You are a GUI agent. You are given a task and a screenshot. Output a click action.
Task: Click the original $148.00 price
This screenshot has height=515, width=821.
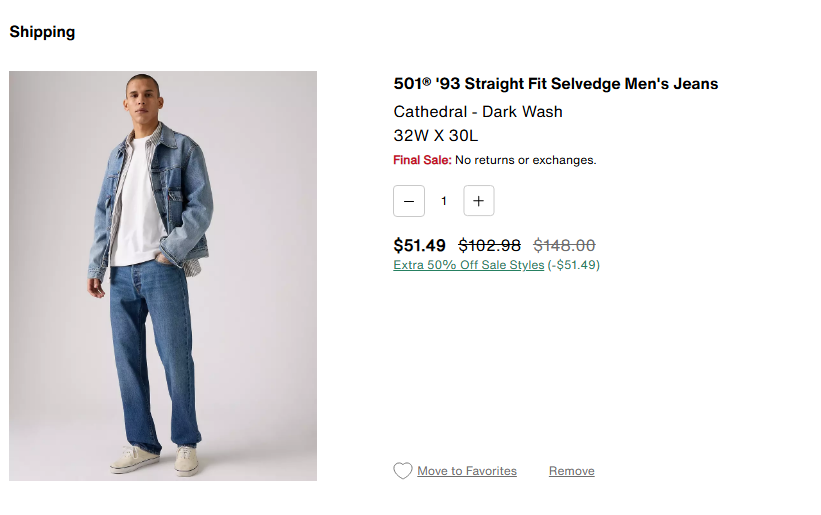pos(564,245)
